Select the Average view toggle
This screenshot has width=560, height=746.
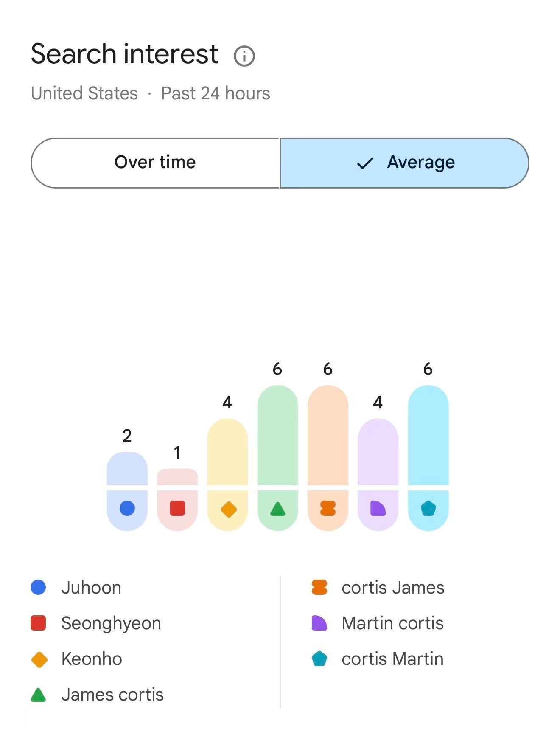pyautogui.click(x=404, y=163)
